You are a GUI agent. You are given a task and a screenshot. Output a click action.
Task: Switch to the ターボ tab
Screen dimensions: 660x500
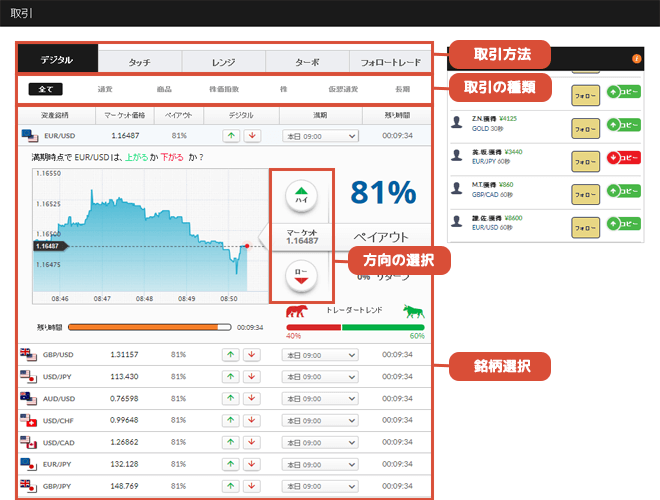point(307,62)
